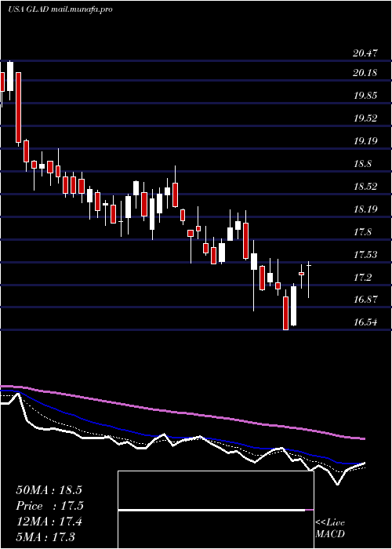The width and height of the screenshot is (392, 549).
Task: Click the 20.18 price level label
Action: [x=365, y=73]
